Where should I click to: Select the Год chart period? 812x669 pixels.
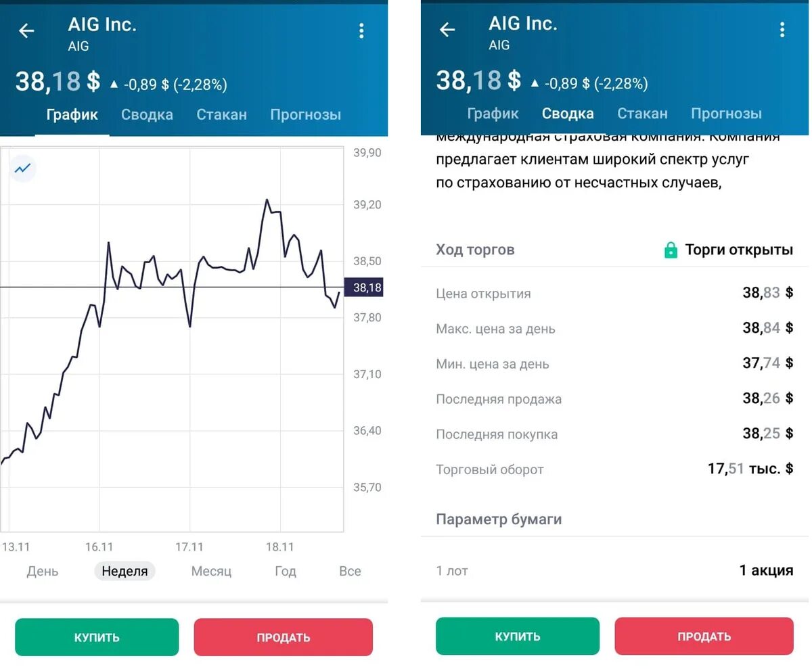pyautogui.click(x=286, y=572)
